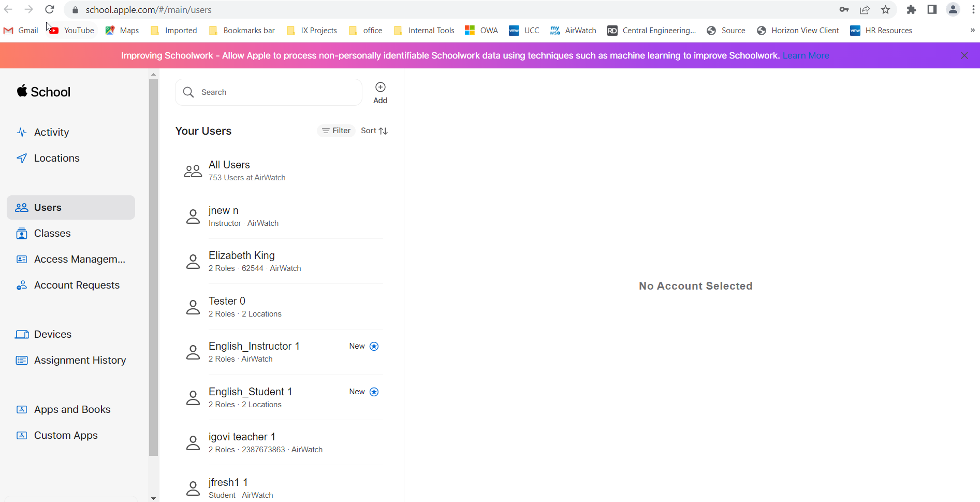Click the Assignment History icon
Image resolution: width=980 pixels, height=502 pixels.
tap(22, 361)
